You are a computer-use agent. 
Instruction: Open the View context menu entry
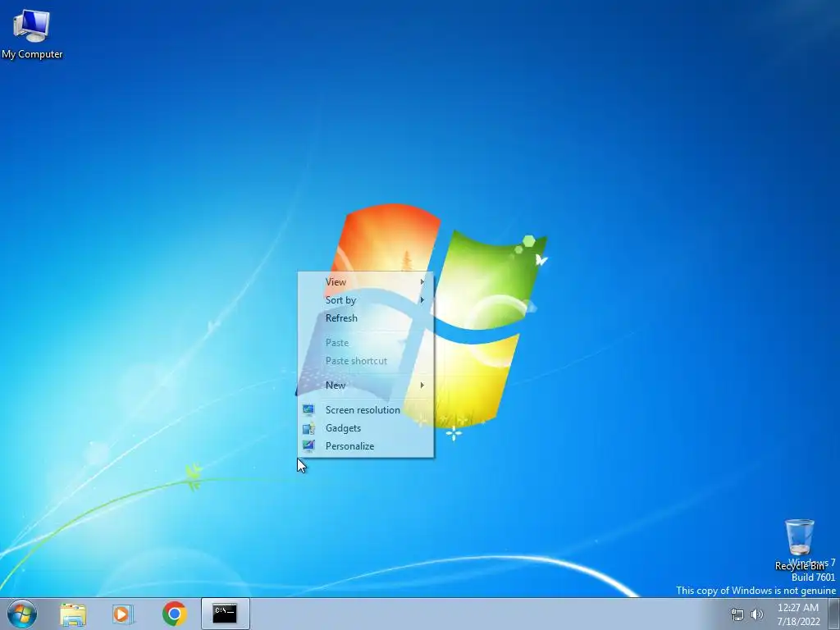(366, 282)
